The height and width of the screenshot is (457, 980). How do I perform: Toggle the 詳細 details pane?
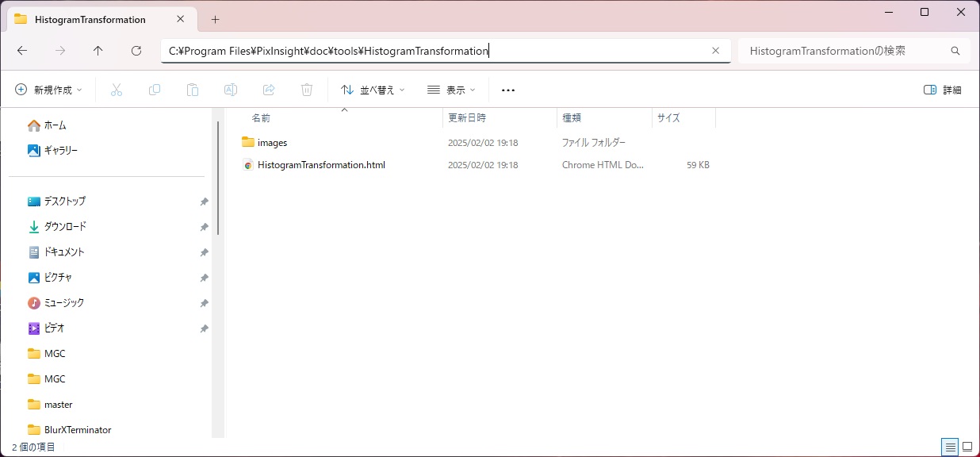coord(943,90)
